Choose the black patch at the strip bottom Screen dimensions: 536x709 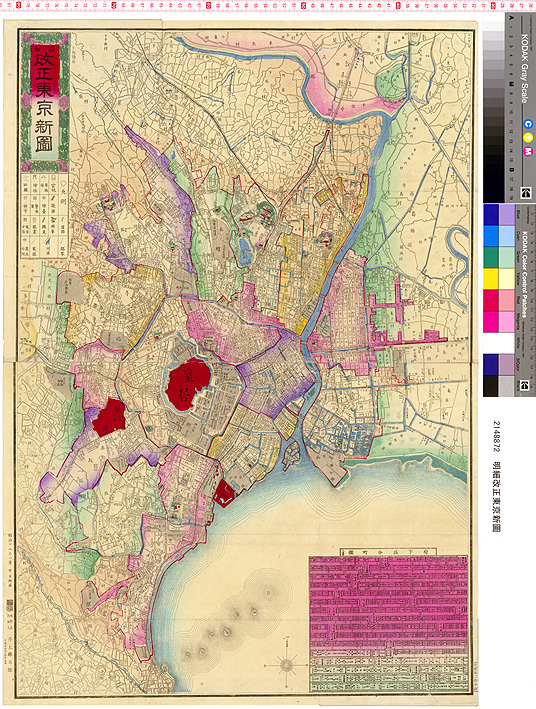coord(491,386)
